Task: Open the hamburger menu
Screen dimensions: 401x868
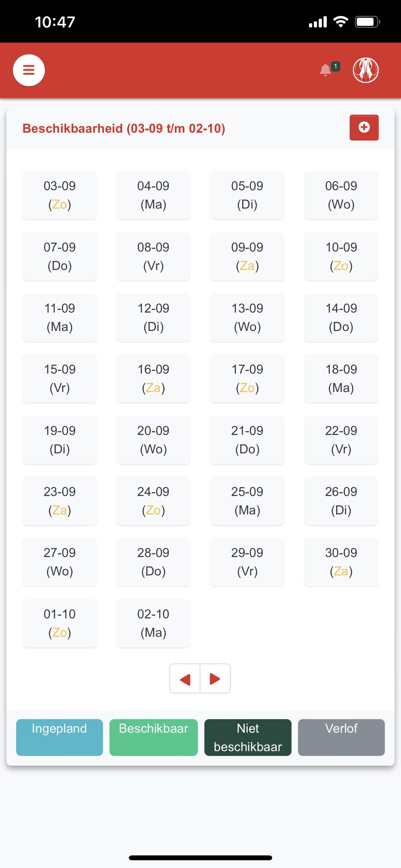Action: coord(29,70)
